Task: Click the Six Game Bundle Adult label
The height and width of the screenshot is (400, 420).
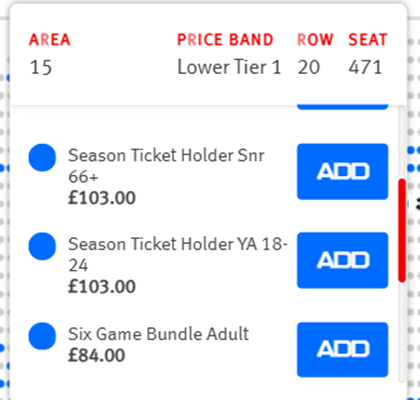Action: (159, 334)
